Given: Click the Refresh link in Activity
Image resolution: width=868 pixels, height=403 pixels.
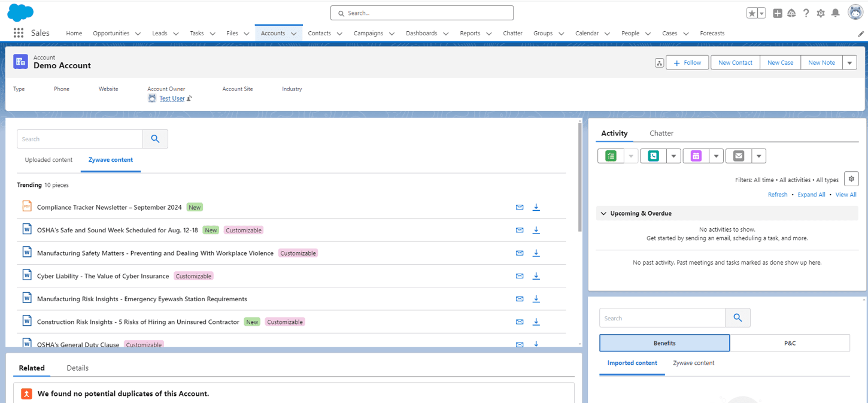Looking at the screenshot, I should point(778,195).
